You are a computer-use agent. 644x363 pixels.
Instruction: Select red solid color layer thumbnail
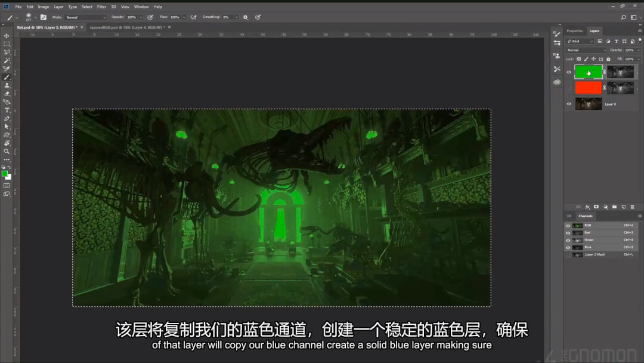588,88
